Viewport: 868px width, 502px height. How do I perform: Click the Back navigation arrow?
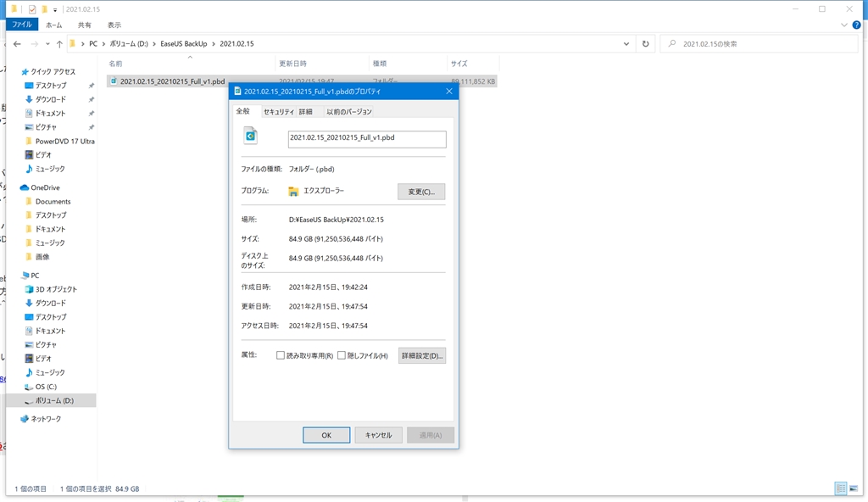coord(17,44)
